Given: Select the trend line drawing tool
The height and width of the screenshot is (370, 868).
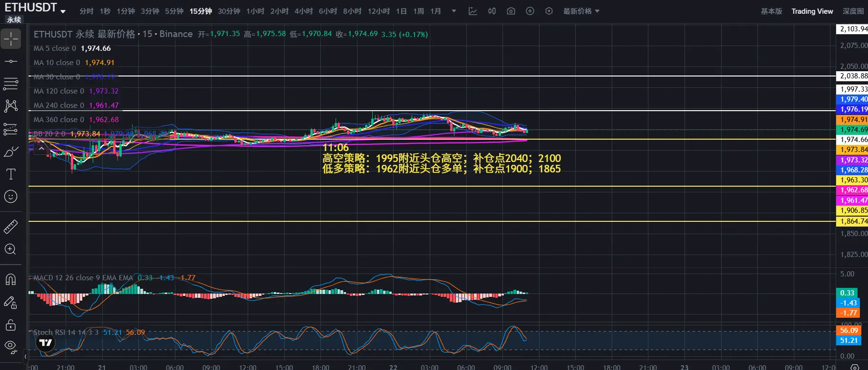Looking at the screenshot, I should [x=10, y=61].
